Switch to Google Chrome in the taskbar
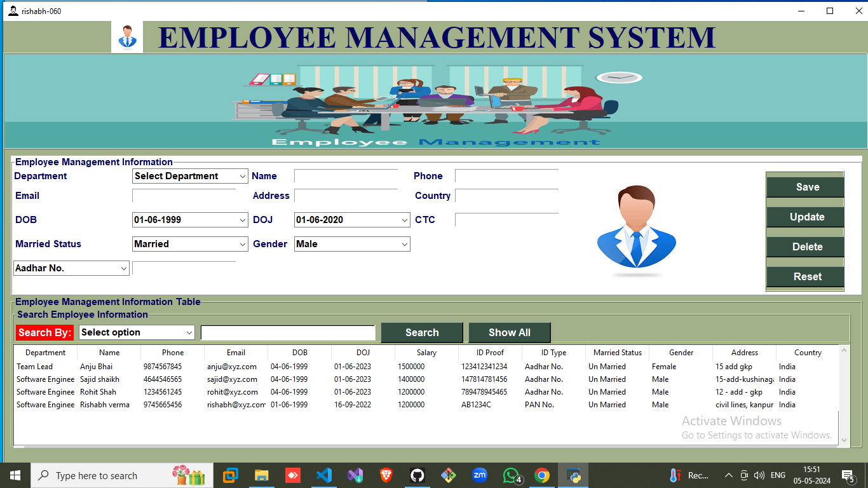This screenshot has height=488, width=868. (x=541, y=475)
